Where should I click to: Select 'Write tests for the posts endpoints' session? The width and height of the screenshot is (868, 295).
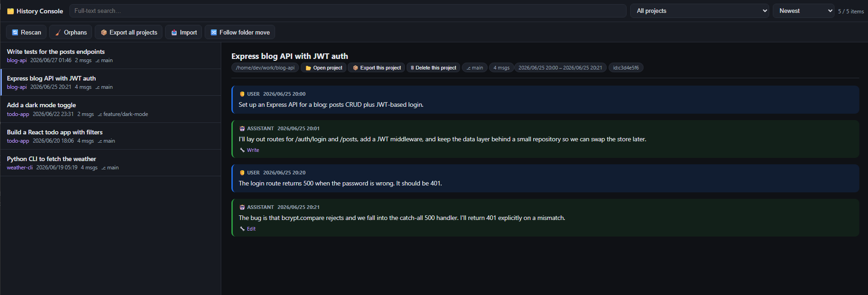pos(110,56)
